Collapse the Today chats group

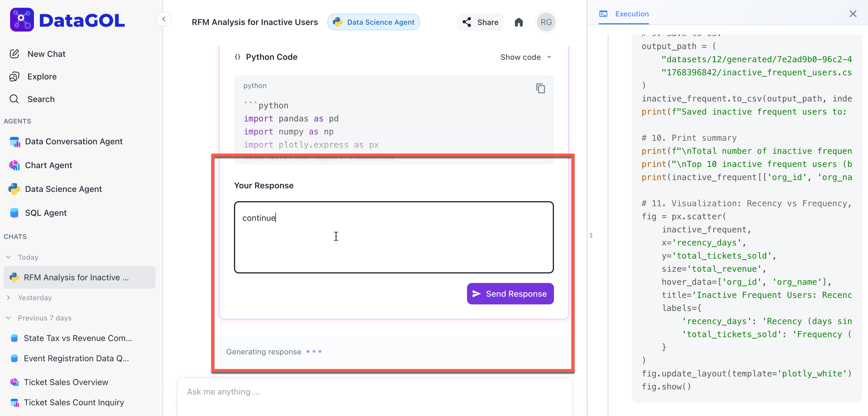click(8, 257)
